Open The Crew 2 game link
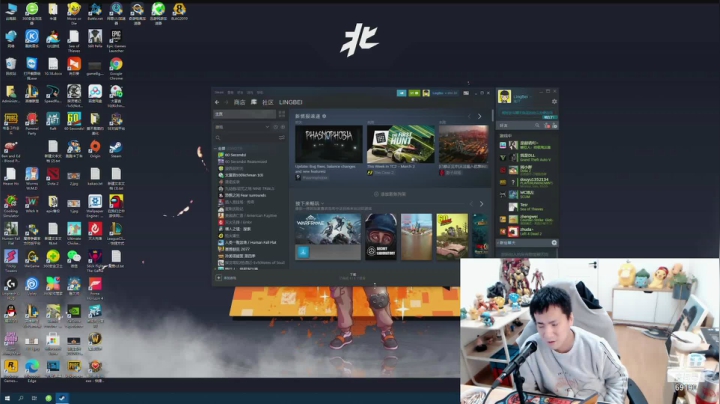Image resolution: width=720 pixels, height=404 pixels. click(381, 173)
